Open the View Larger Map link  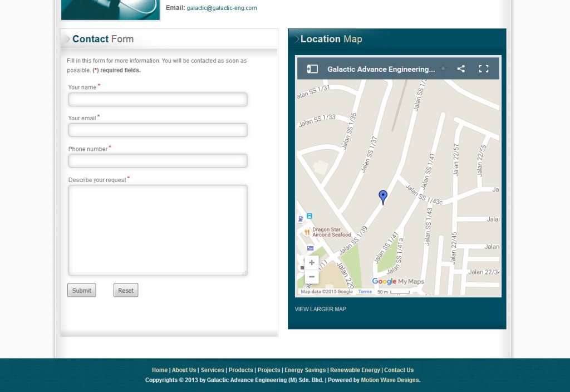320,309
